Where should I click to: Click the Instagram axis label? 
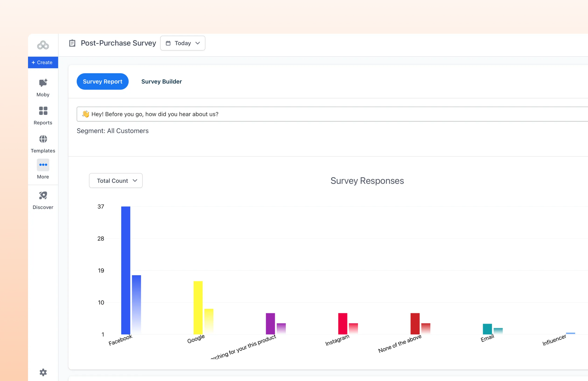click(337, 340)
